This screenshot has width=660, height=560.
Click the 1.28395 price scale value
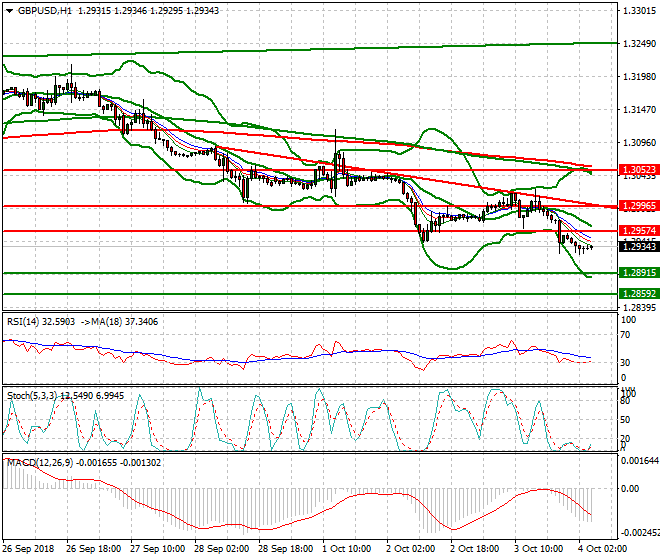pyautogui.click(x=639, y=308)
